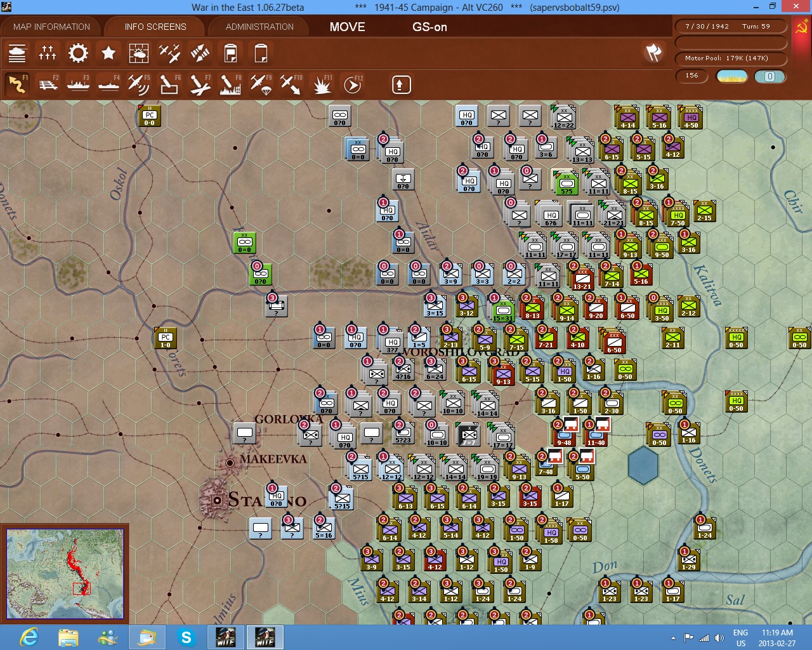Open the production gear icon

tap(78, 53)
